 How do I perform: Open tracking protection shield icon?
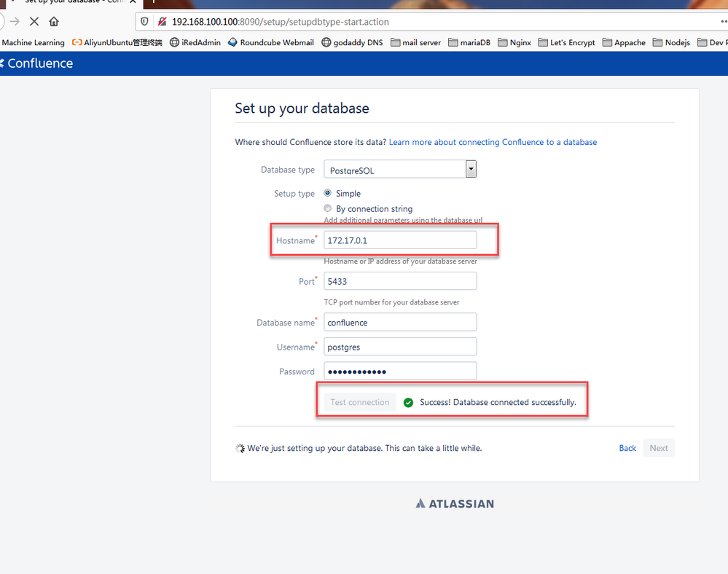144,21
